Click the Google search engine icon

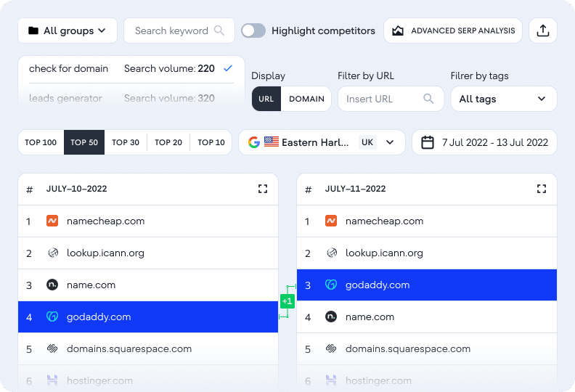coord(253,142)
